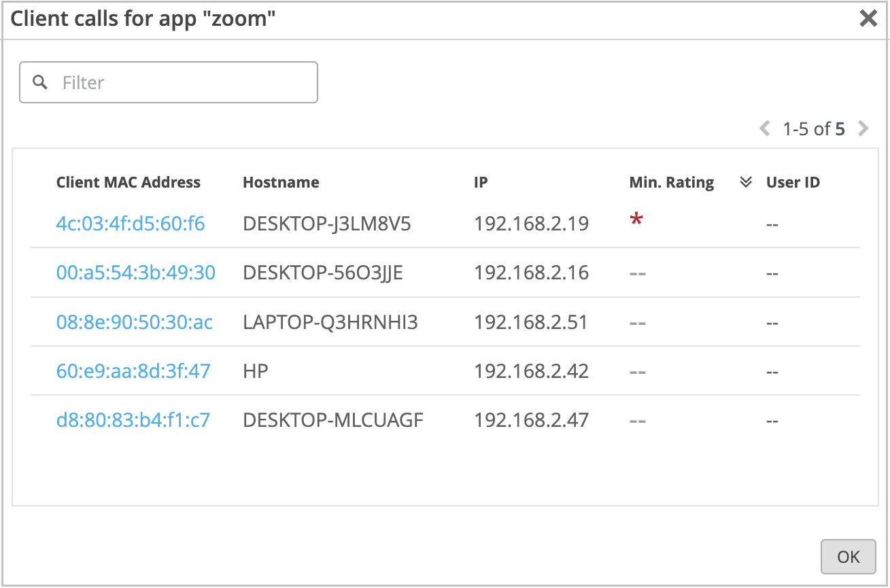Open MAC address 4c:03:4f:d5:60:f6
The width and height of the screenshot is (890, 588).
coord(131,224)
